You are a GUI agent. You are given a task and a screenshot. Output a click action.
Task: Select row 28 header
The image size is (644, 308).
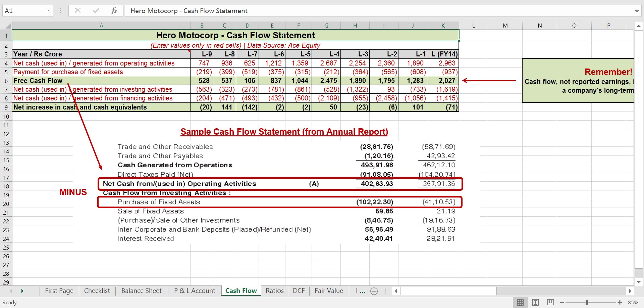tap(6, 274)
